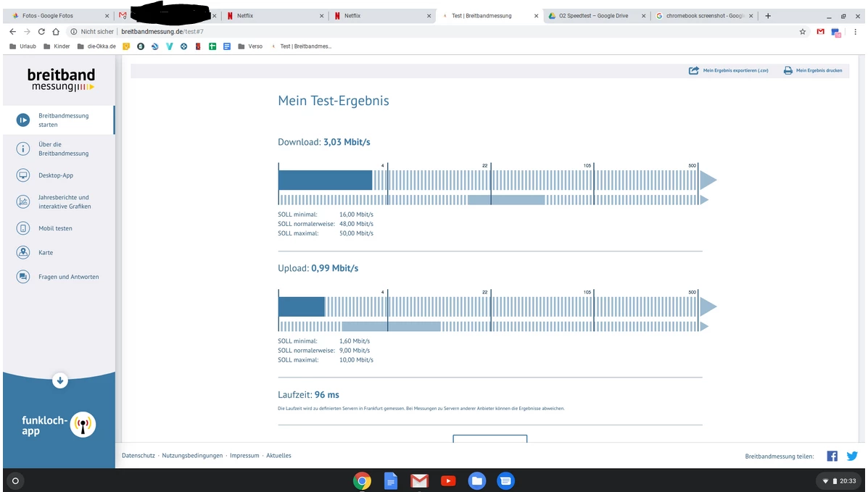Click the printer icon for results
Image resolution: width=868 pixels, height=492 pixels.
pyautogui.click(x=788, y=70)
